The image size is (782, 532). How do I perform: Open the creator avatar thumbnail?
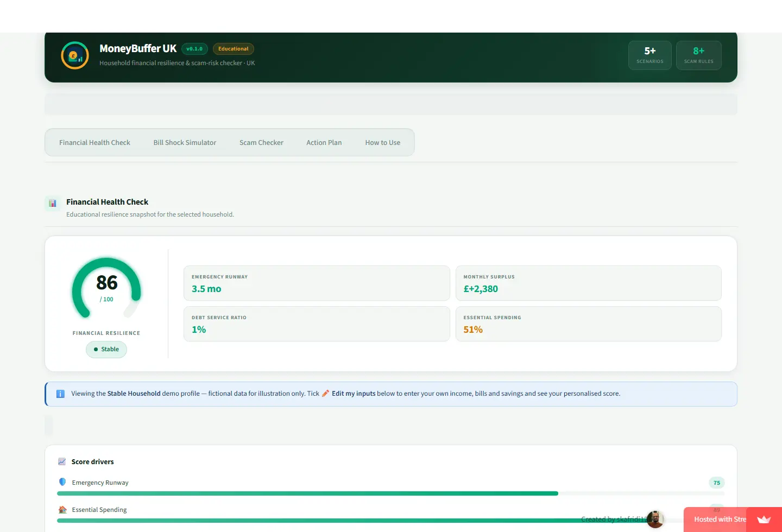coord(655,520)
